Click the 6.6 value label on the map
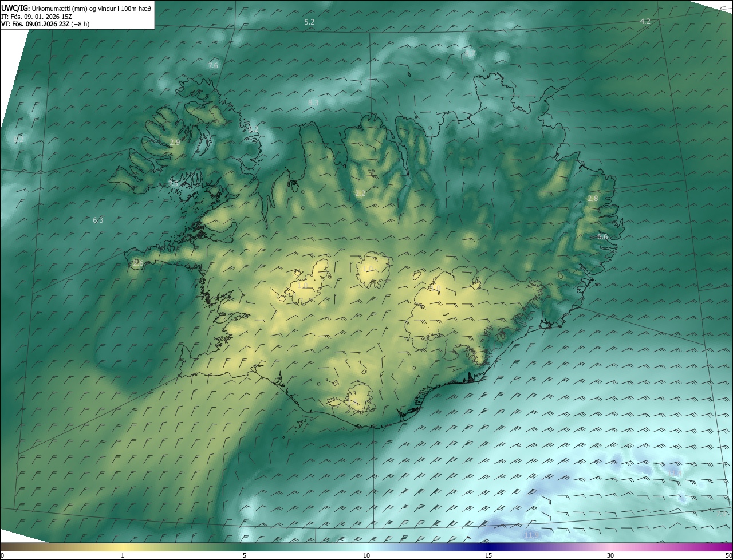This screenshot has width=733, height=560. click(x=602, y=236)
